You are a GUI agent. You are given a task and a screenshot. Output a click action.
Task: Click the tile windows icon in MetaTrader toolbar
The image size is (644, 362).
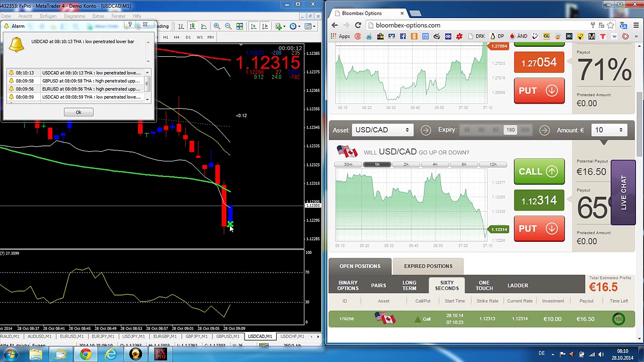[x=239, y=26]
